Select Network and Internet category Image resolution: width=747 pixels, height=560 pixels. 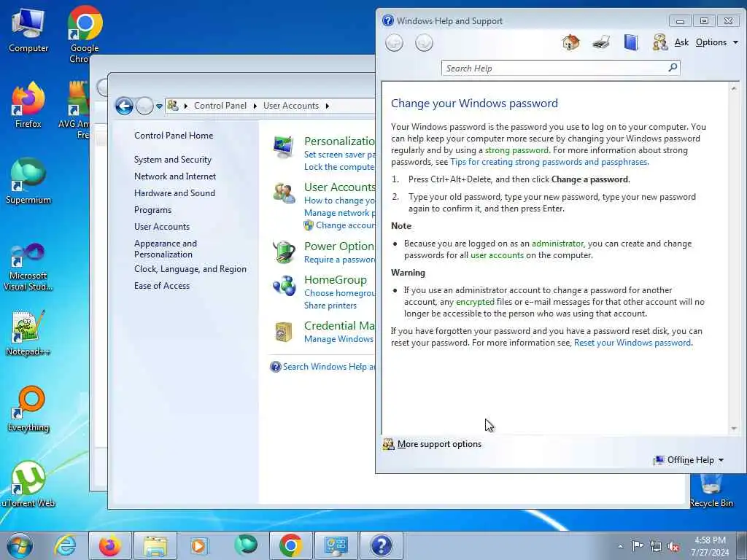click(175, 176)
